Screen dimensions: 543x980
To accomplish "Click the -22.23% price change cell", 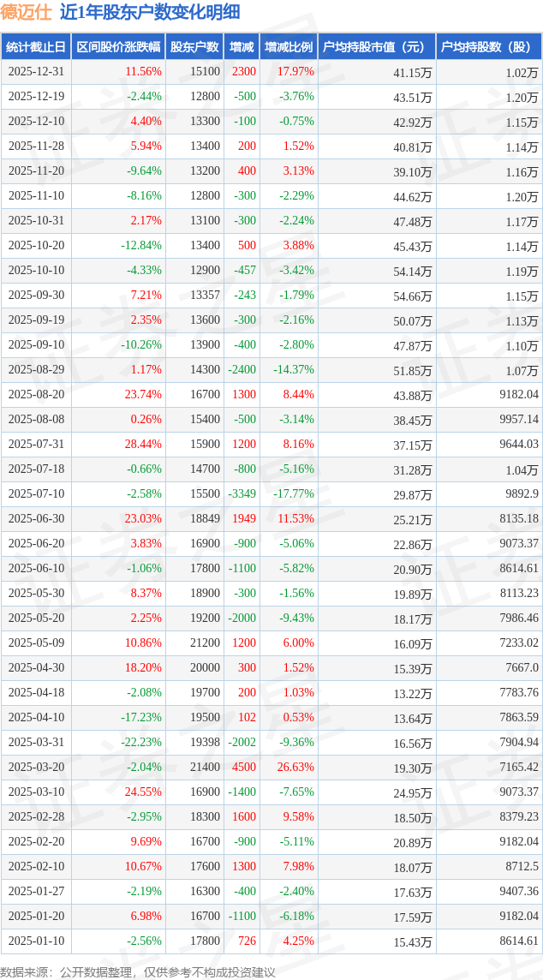I will tap(141, 743).
